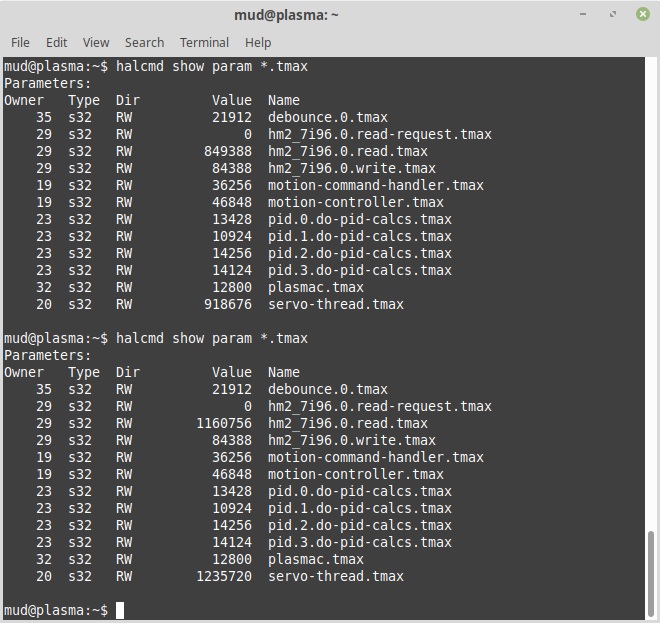This screenshot has height=623, width=660.
Task: Close the terminal with the green X button
Action: (642, 14)
